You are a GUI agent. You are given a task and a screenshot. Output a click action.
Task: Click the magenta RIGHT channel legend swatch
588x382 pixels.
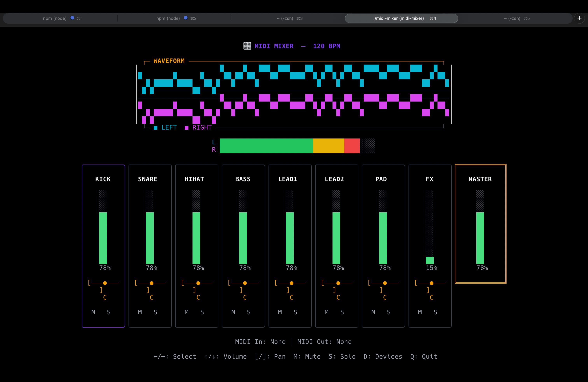click(186, 128)
